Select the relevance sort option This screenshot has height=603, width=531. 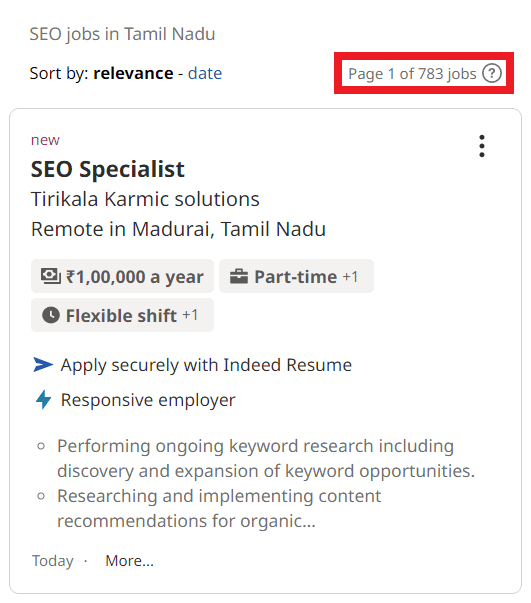[133, 73]
